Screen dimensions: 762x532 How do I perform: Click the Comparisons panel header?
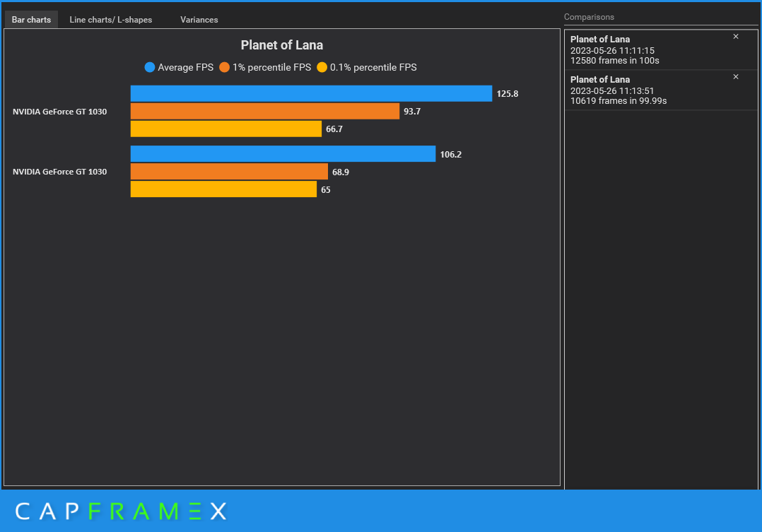(589, 17)
